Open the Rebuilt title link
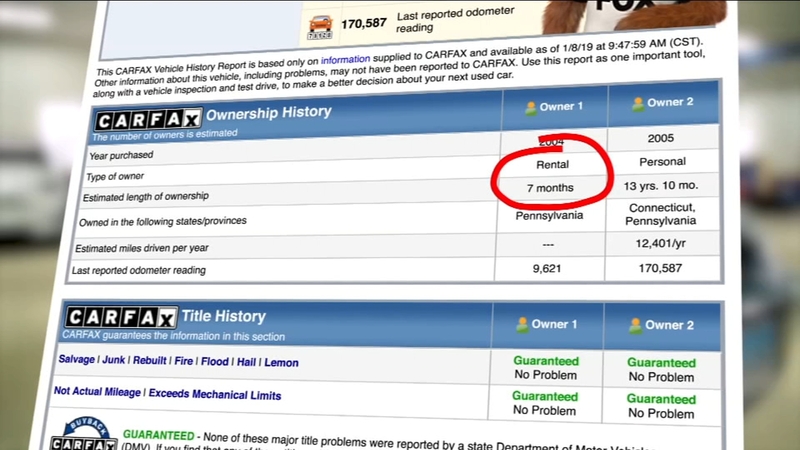This screenshot has width=800, height=450. pyautogui.click(x=149, y=360)
